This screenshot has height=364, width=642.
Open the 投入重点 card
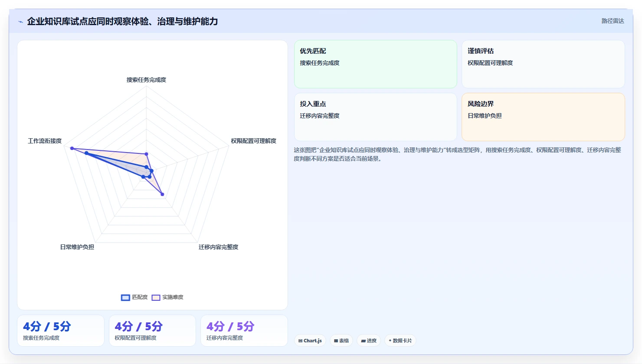click(376, 117)
